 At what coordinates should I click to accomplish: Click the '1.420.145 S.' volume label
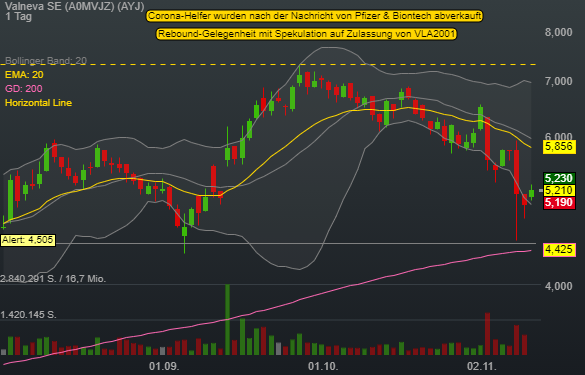(28, 315)
